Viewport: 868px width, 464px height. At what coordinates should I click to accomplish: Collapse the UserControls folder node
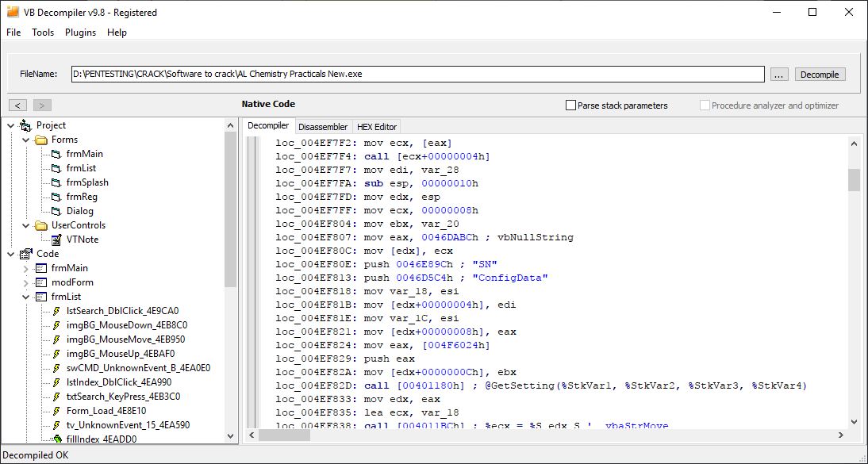pyautogui.click(x=25, y=225)
